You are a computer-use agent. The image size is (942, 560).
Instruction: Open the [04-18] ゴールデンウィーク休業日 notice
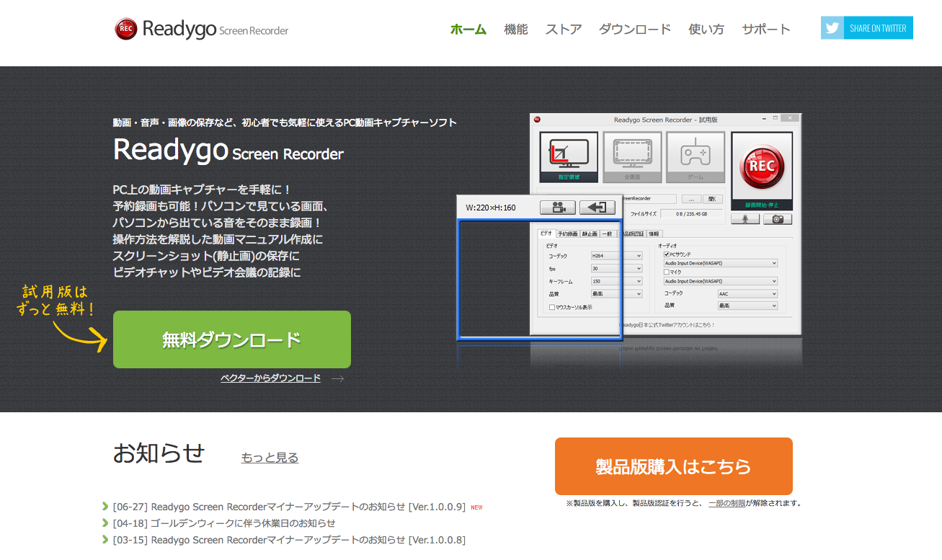tap(224, 523)
